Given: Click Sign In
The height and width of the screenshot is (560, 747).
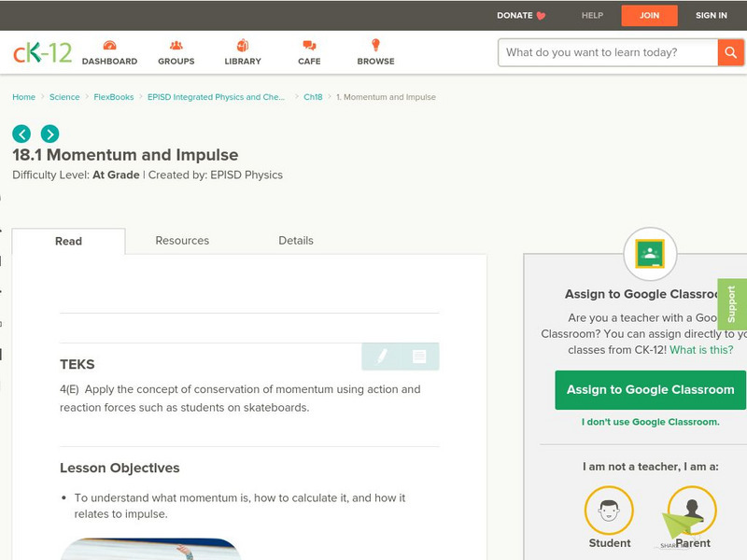Looking at the screenshot, I should pos(712,15).
